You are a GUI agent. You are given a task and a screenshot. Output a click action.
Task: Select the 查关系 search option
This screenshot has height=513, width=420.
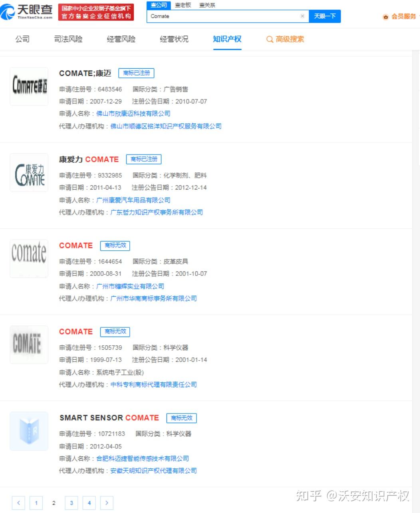[x=207, y=5]
